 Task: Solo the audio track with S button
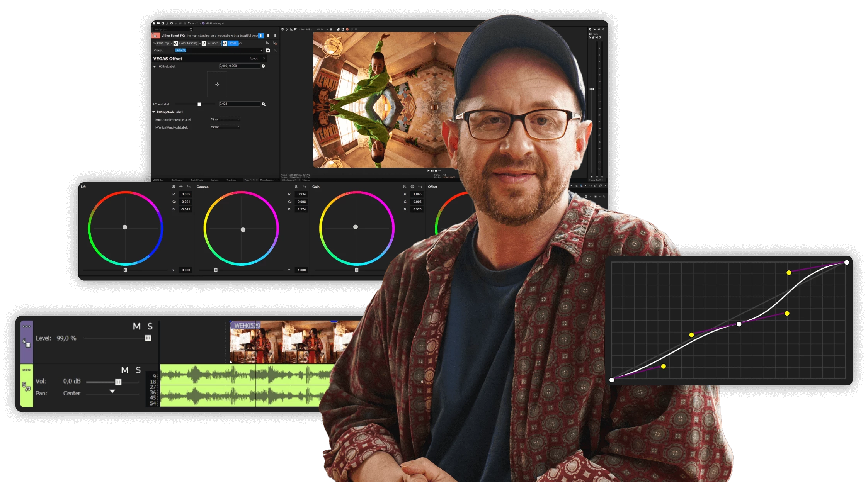(138, 370)
